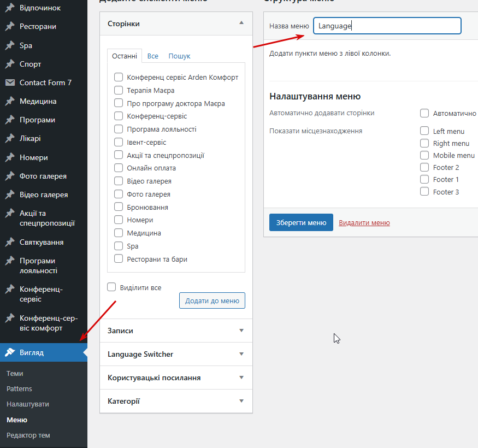Click the Назва меню text field
This screenshot has height=448, width=478.
coord(387,26)
